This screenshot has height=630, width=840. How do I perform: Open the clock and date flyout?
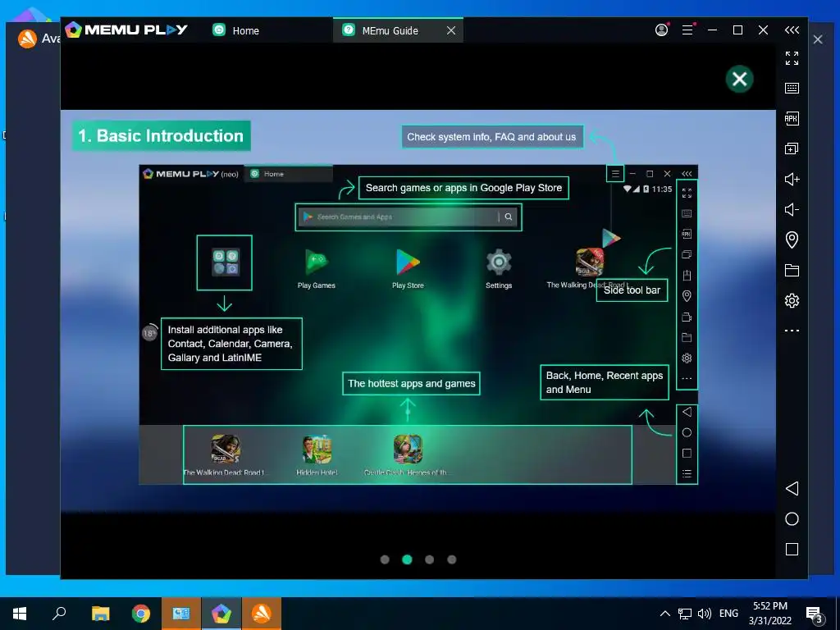pyautogui.click(x=770, y=614)
